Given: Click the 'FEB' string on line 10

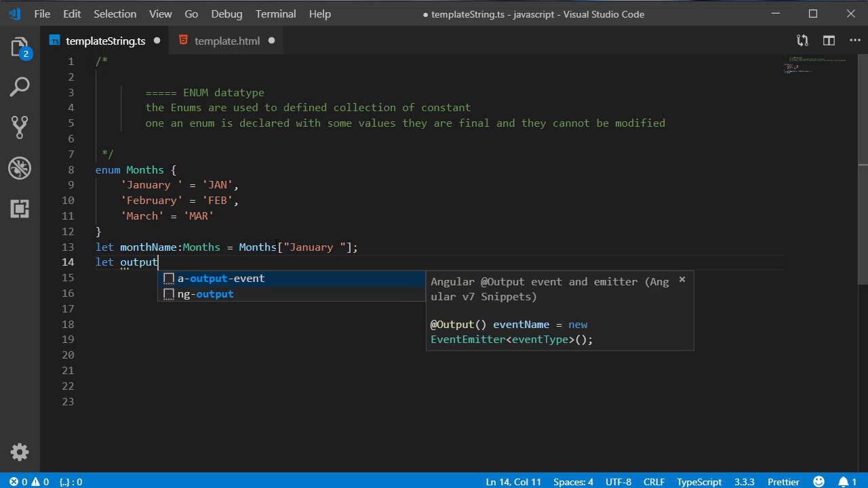Looking at the screenshot, I should (x=217, y=201).
